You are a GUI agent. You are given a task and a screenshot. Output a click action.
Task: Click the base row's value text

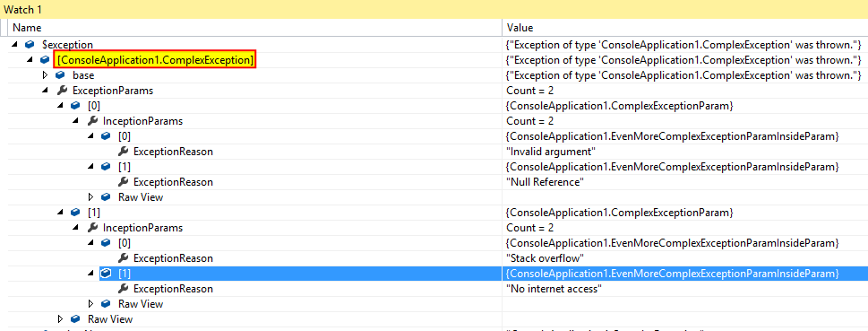click(683, 74)
